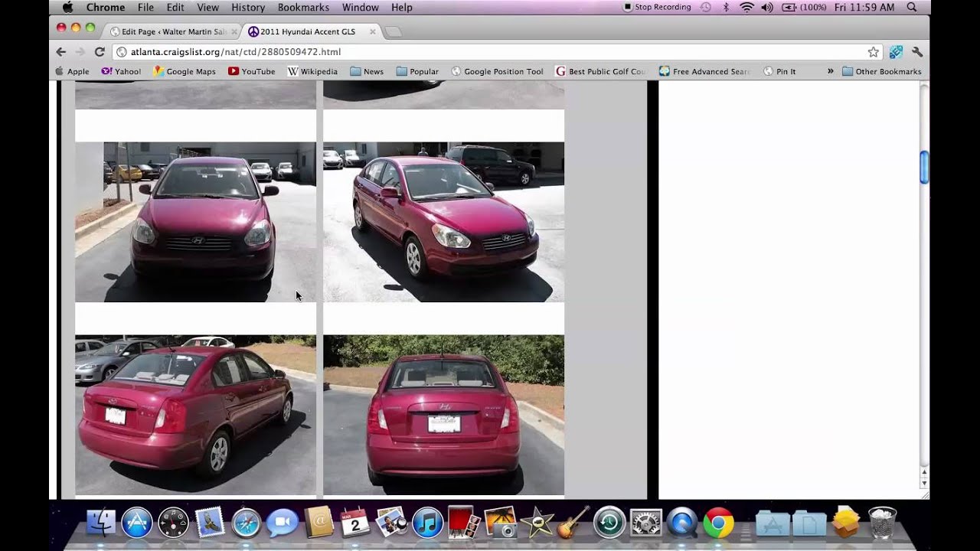The image size is (980, 551).
Task: Expand the News bookmarks folder
Action: 367,71
